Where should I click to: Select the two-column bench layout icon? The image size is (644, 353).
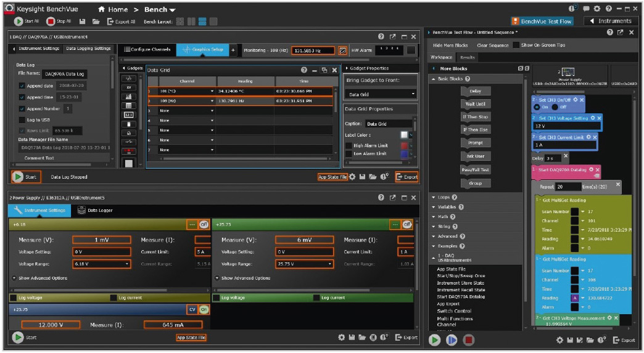tap(191, 22)
